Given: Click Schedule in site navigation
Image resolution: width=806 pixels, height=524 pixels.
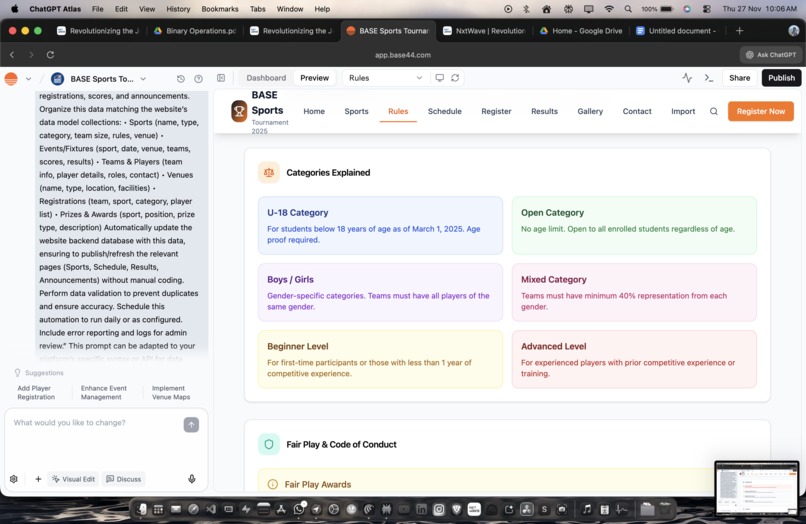Looking at the screenshot, I should [445, 111].
